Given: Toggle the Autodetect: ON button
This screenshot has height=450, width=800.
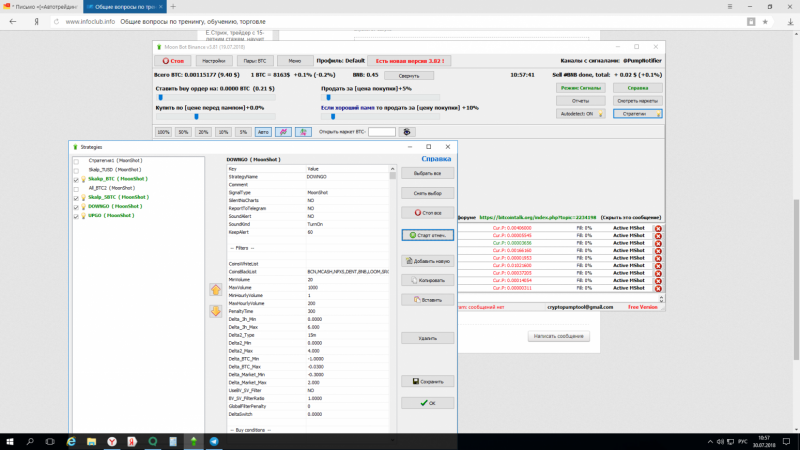Looking at the screenshot, I should (581, 114).
